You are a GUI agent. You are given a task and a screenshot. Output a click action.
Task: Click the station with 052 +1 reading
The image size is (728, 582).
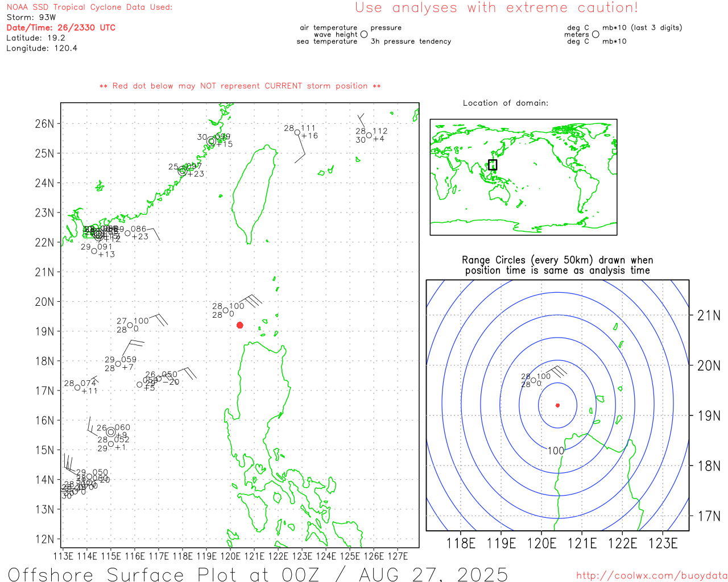point(111,444)
